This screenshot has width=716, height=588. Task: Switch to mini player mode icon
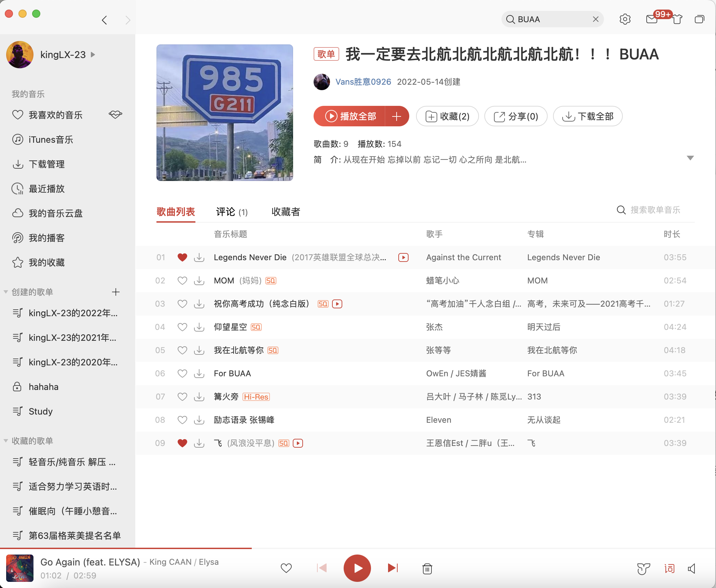click(x=699, y=19)
